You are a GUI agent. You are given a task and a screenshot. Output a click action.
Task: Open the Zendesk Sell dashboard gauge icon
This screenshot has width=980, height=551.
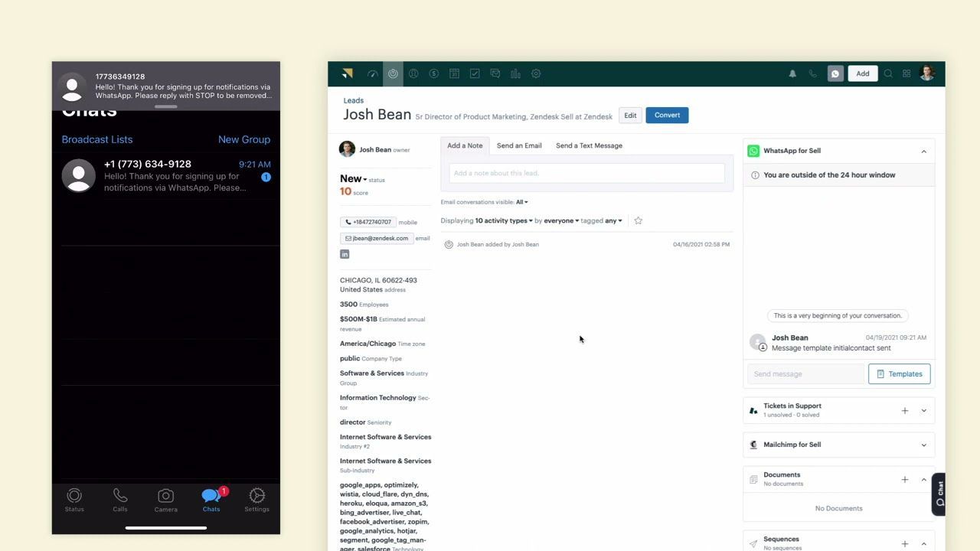coord(373,73)
